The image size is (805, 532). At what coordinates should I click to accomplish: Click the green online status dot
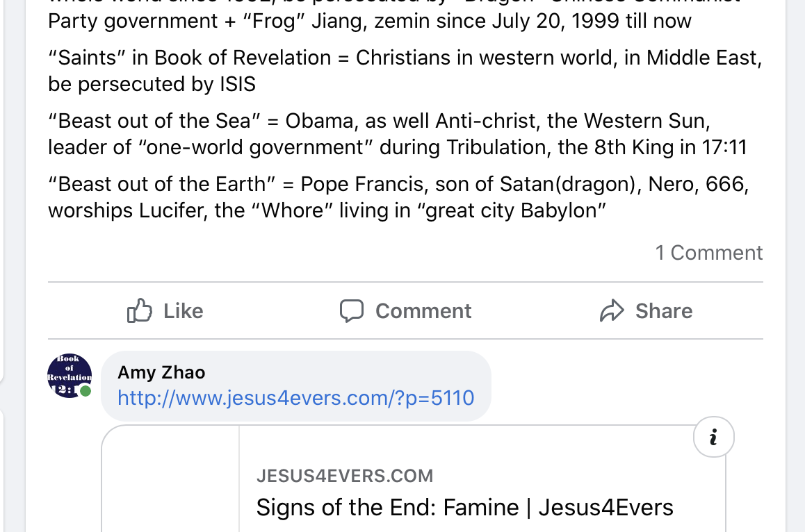(x=86, y=391)
